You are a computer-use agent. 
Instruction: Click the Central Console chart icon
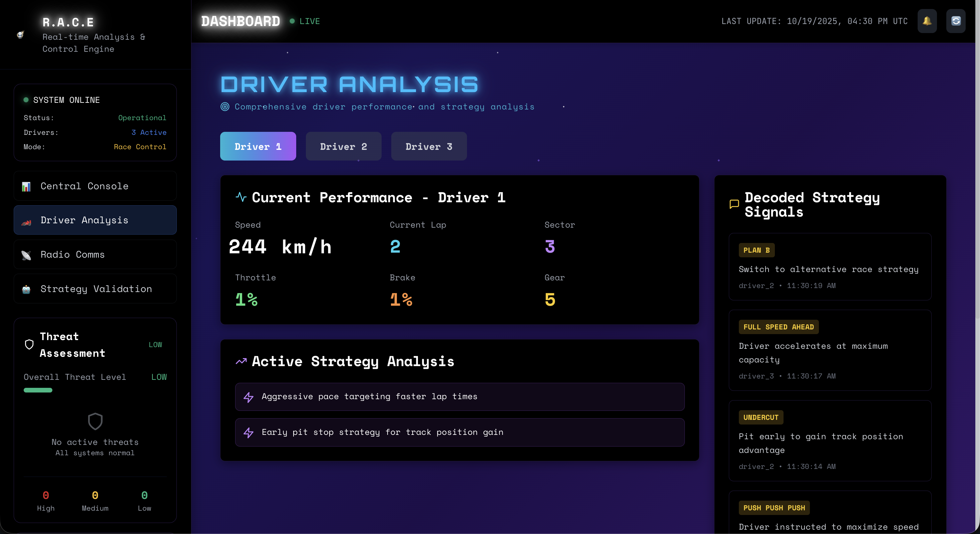click(x=26, y=187)
